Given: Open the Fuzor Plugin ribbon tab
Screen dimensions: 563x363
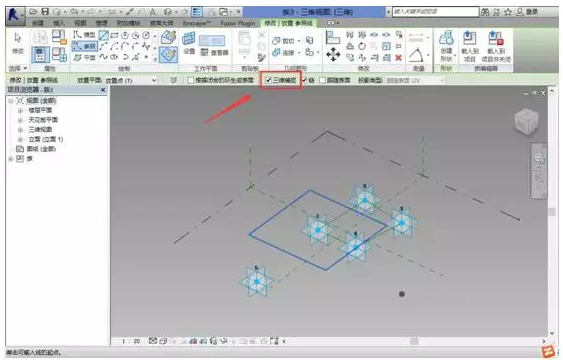Looking at the screenshot, I should coord(237,23).
